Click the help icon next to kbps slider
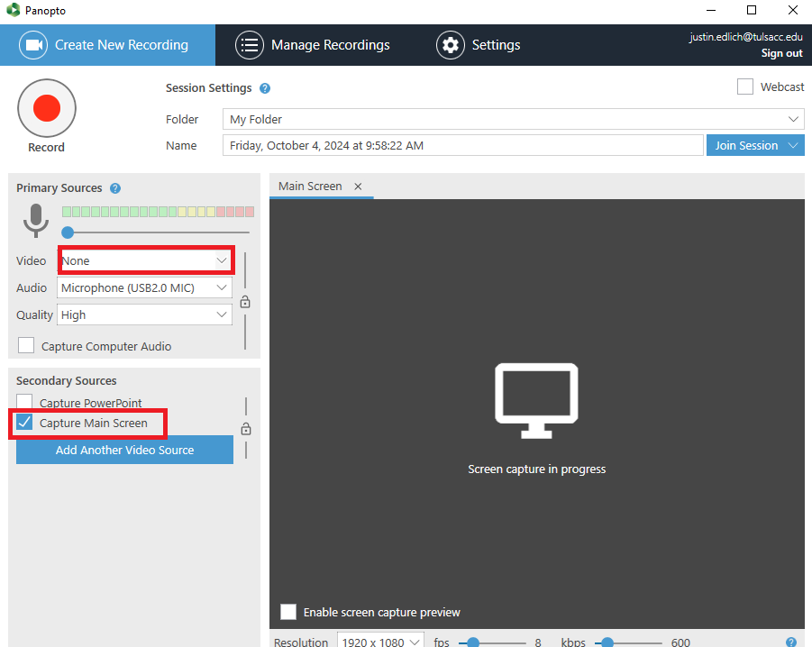Screen dimensions: 812x647 click(790, 642)
